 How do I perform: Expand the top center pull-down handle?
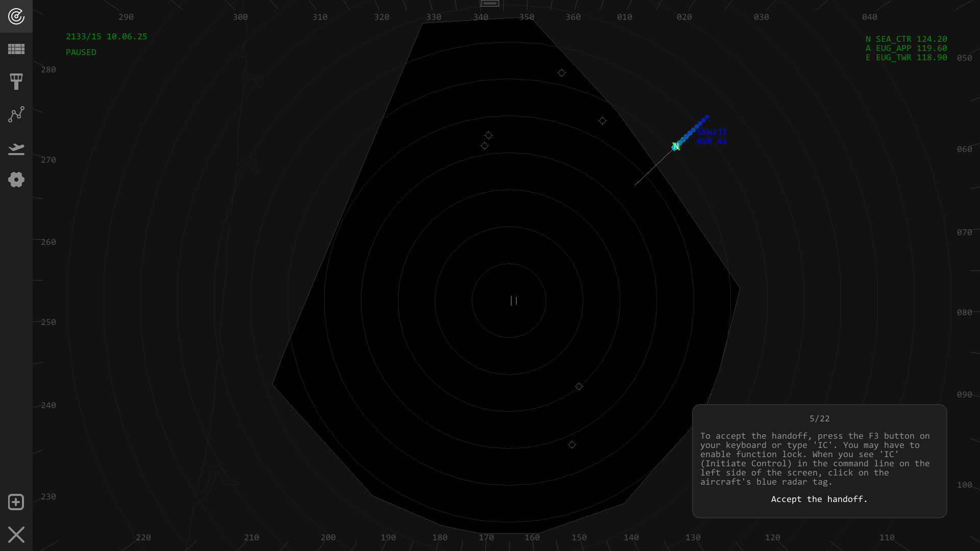pos(489,4)
